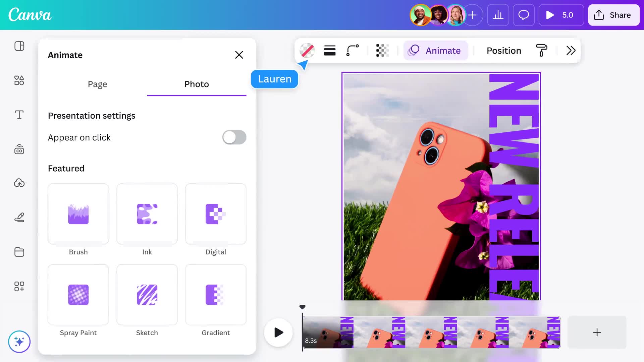Expand more toolbar options chevron
The height and width of the screenshot is (362, 644).
[571, 51]
